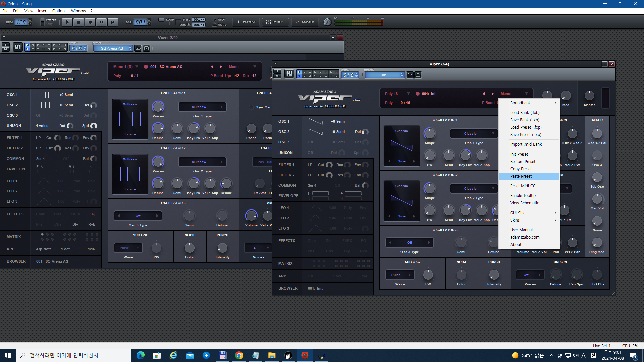This screenshot has width=644, height=362.
Task: Open the Soundbanks submenu
Action: (529, 103)
